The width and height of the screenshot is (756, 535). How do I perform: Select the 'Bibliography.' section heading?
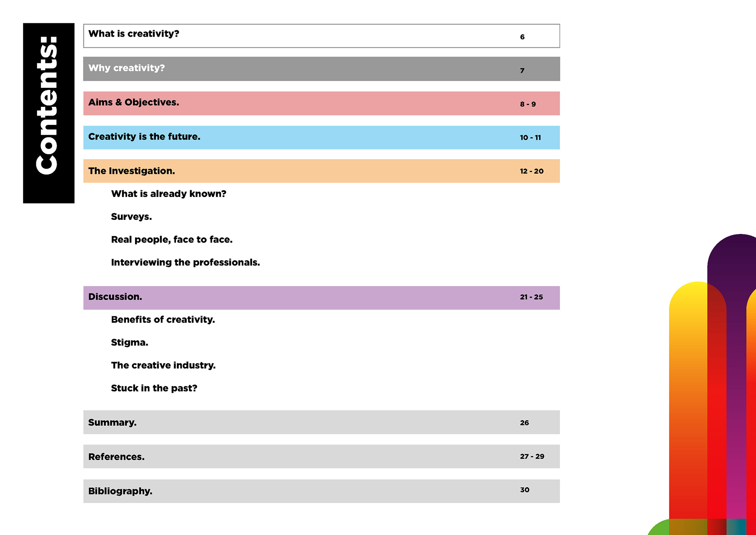[120, 491]
